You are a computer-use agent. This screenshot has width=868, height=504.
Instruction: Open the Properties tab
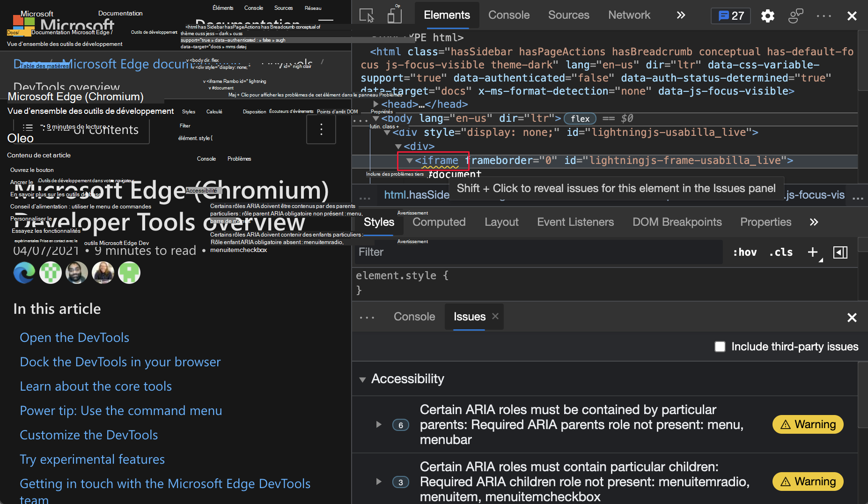point(765,222)
